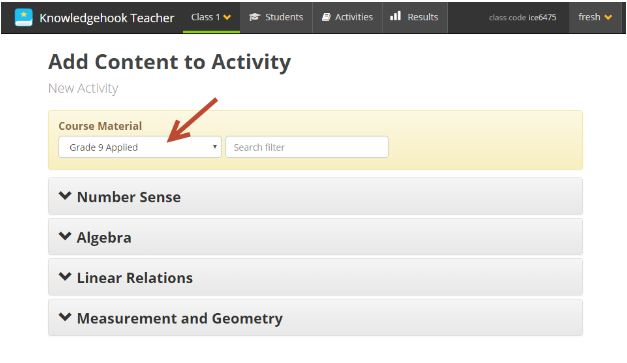This screenshot has width=627, height=363.
Task: Open the fresh user account dropdown
Action: tap(595, 17)
